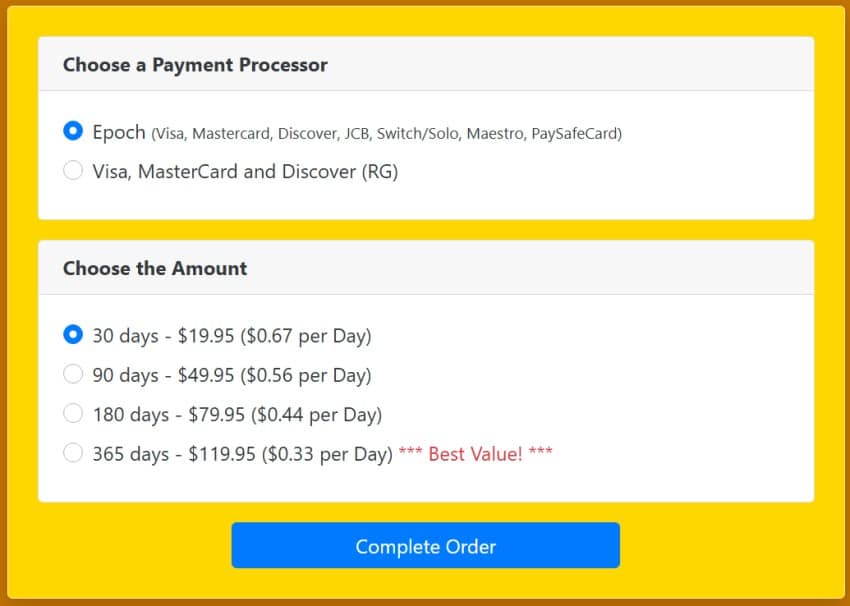Select the 180 days membership option
The height and width of the screenshot is (606, 850).
point(72,413)
